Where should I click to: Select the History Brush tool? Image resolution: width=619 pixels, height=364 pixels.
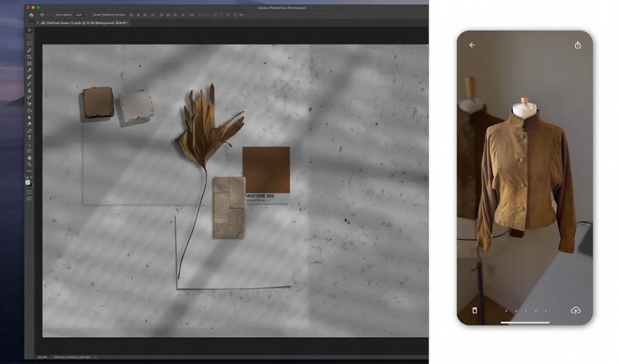29,97
